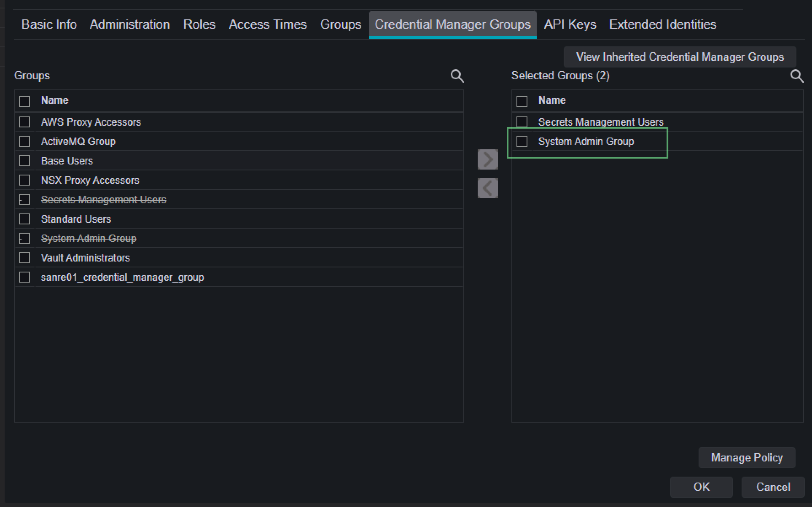
Task: Go to the Extended Identities tab
Action: (x=662, y=24)
